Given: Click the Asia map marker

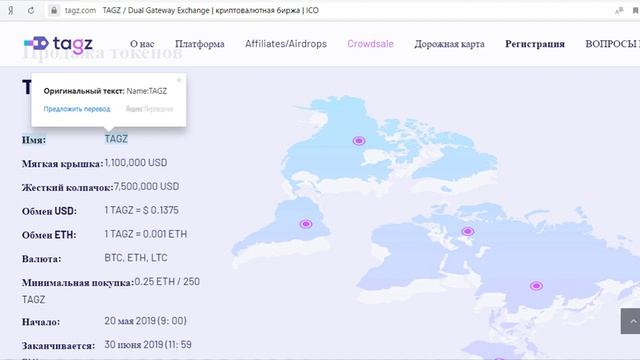Looking at the screenshot, I should click(536, 286).
